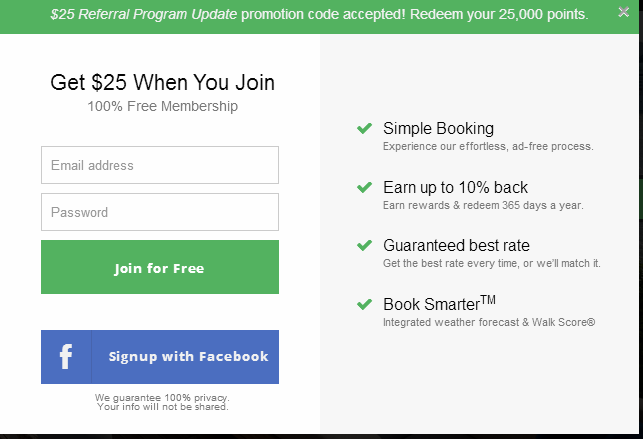The width and height of the screenshot is (643, 439).
Task: Click the "Get $25 When You Join" heading
Action: coord(162,82)
